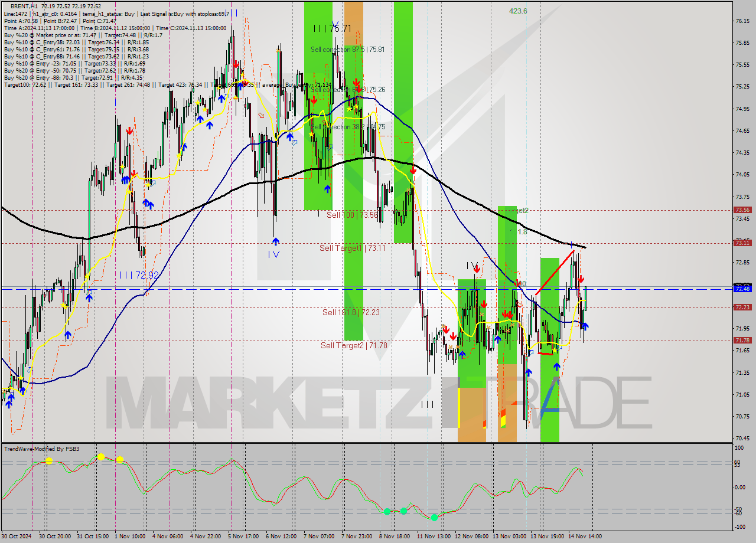Click the '5 Nov 17:00' time axis label

(x=243, y=537)
